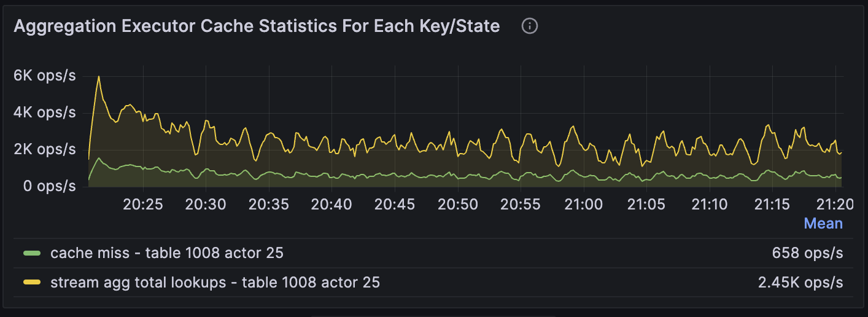Viewport: 868px width, 317px height.
Task: Click the 20:55 time axis label
Action: point(521,204)
